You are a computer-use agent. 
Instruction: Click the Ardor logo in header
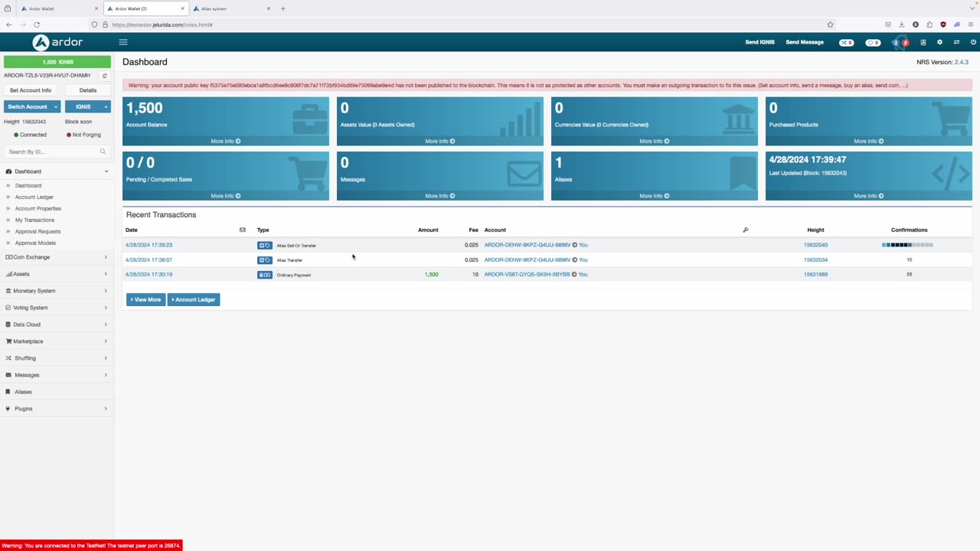pyautogui.click(x=57, y=42)
